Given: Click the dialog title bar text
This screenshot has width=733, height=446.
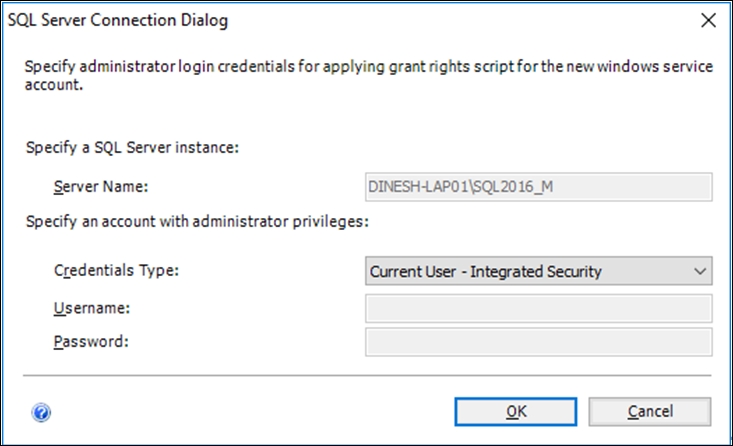Looking at the screenshot, I should point(118,21).
